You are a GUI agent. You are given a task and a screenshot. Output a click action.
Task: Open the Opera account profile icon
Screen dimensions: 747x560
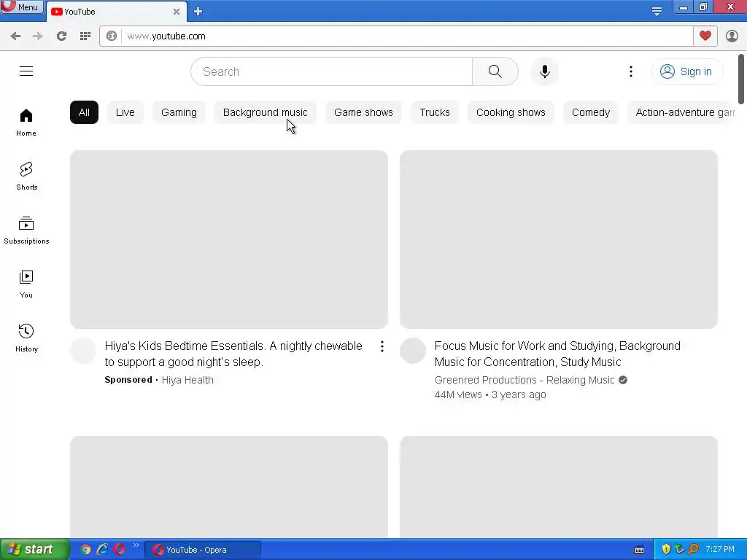732,36
